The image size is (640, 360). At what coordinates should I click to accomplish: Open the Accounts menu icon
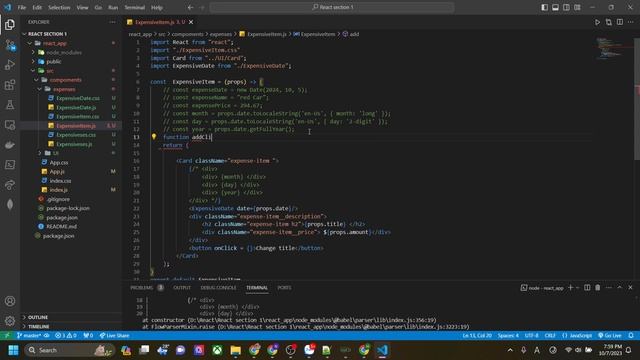10,301
